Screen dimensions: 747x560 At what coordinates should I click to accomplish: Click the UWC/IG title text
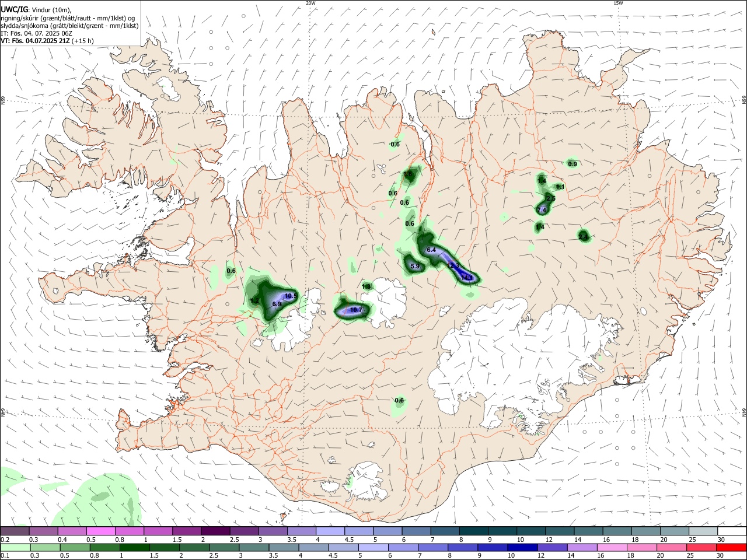click(x=14, y=9)
